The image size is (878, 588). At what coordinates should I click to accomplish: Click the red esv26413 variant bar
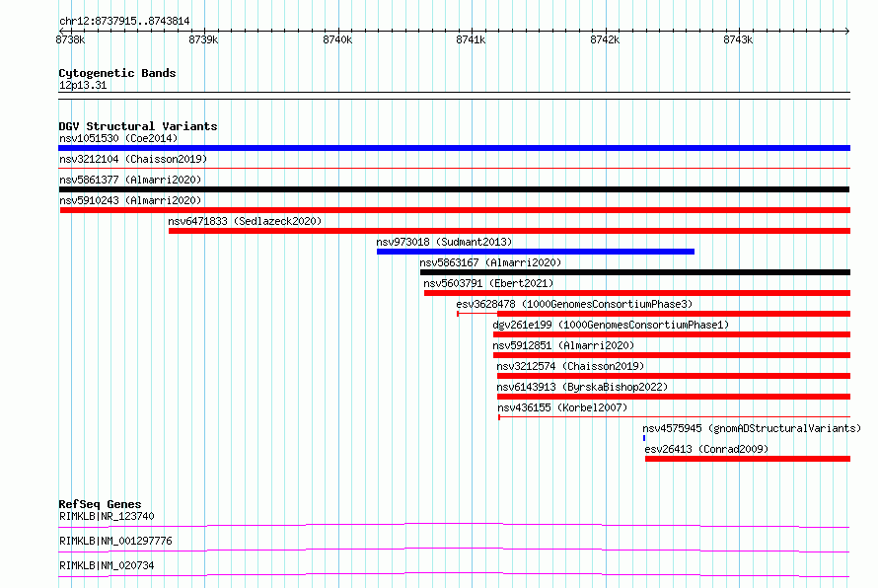point(748,459)
